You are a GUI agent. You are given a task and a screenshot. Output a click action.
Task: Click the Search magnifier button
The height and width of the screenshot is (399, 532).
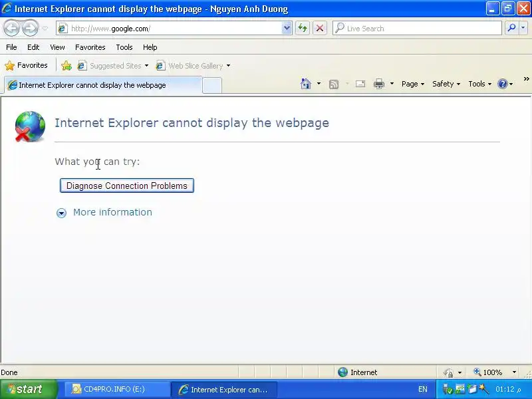pos(511,28)
